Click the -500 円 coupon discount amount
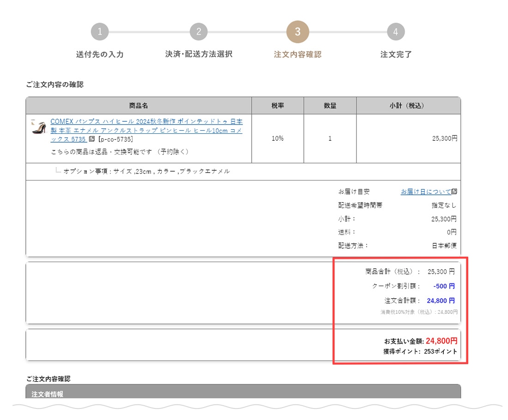 click(x=444, y=286)
